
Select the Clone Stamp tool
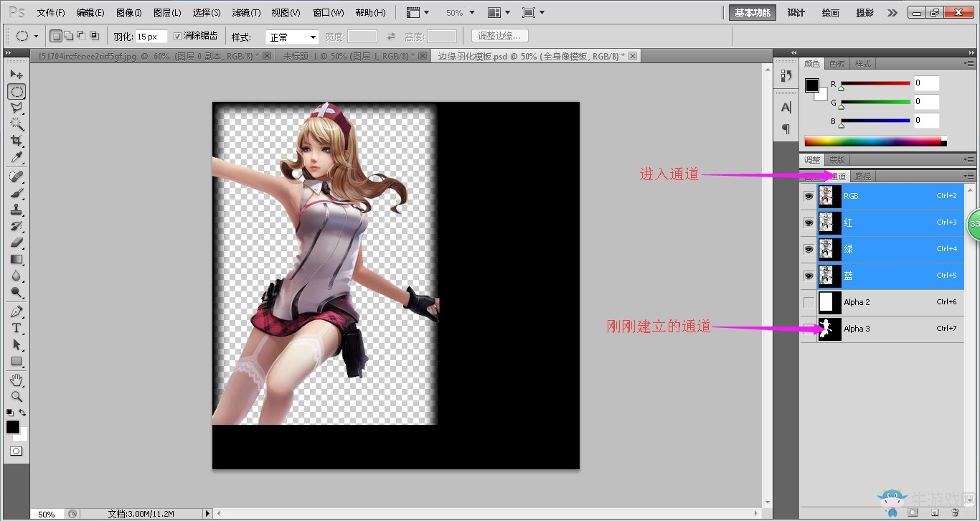point(17,210)
